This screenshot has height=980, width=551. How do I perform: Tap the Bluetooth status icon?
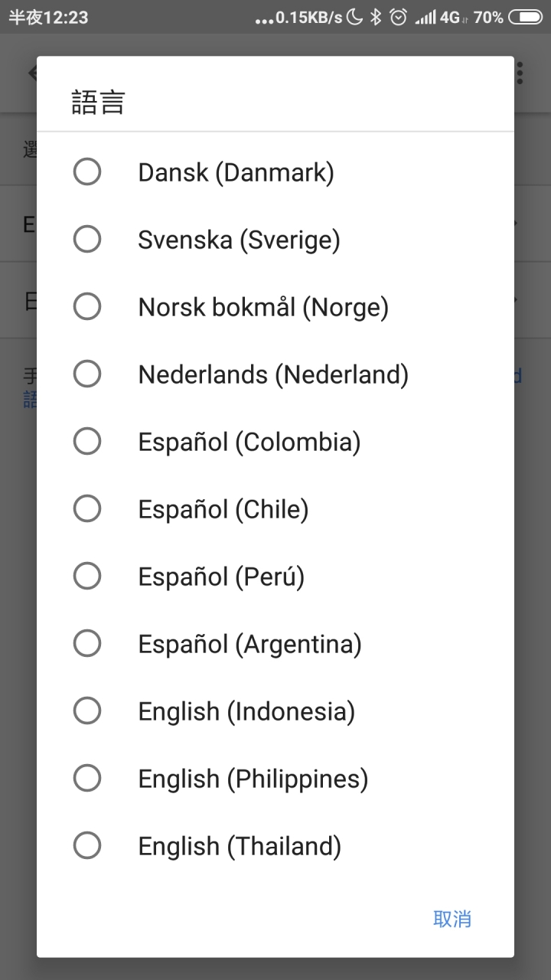[375, 17]
